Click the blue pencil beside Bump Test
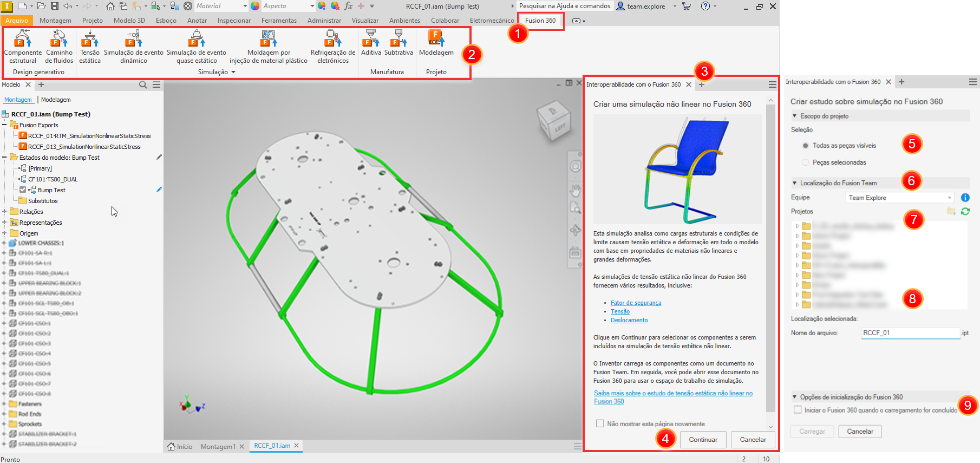The height and width of the screenshot is (463, 980). tap(159, 190)
